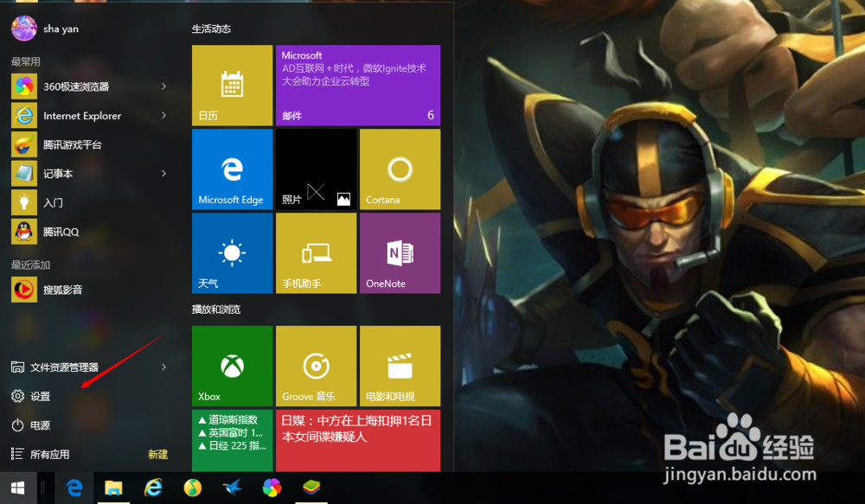Expand arrow next to 文件资源管理器
The width and height of the screenshot is (865, 504).
[163, 367]
